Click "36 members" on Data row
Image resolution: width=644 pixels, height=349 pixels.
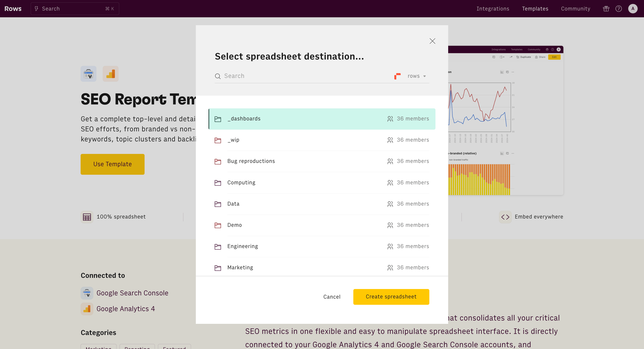(413, 204)
